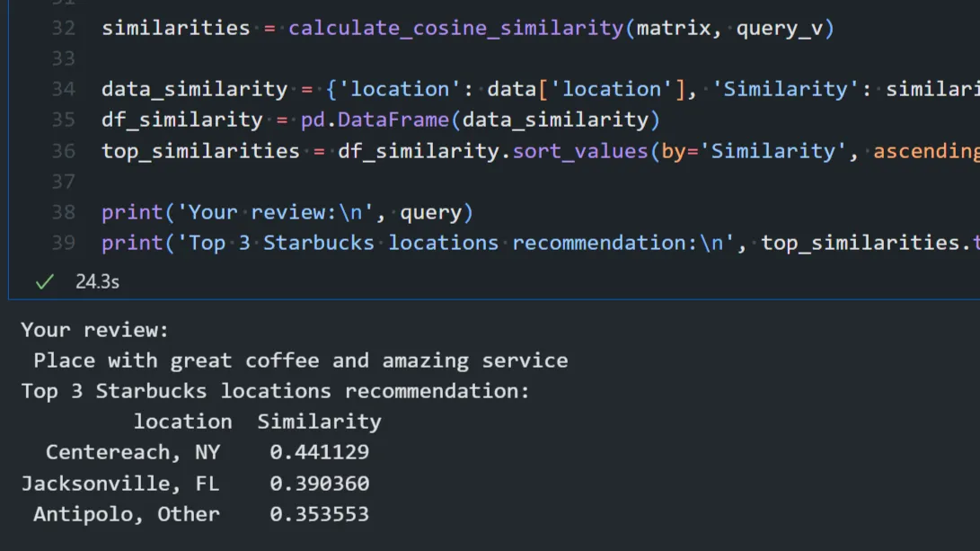Screen dimensions: 980x551
Task: Click line number 34 in the gutter
Action: (63, 89)
